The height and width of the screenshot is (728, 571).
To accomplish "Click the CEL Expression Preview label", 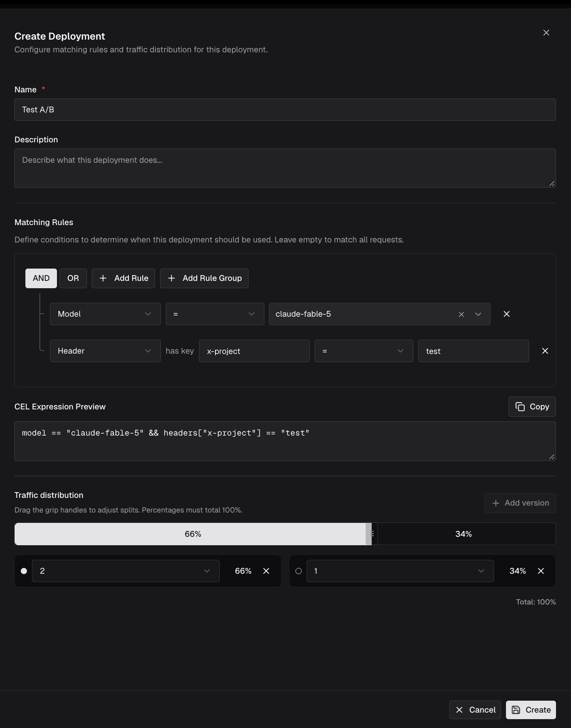I will coord(60,407).
